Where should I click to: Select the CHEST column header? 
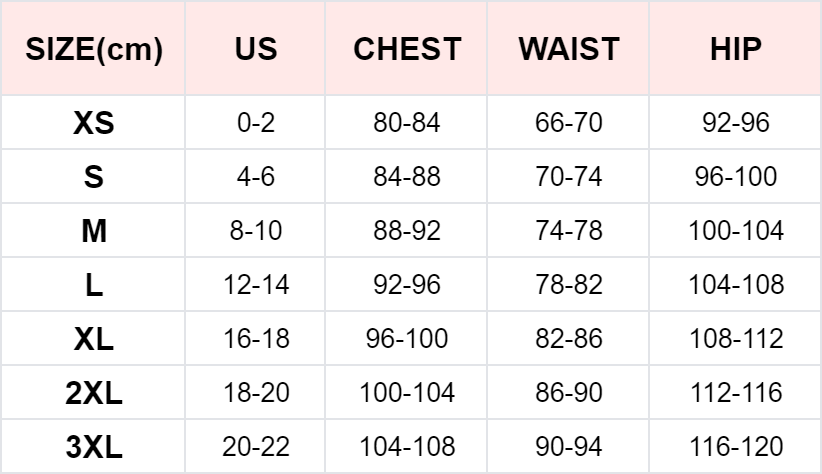(x=407, y=49)
